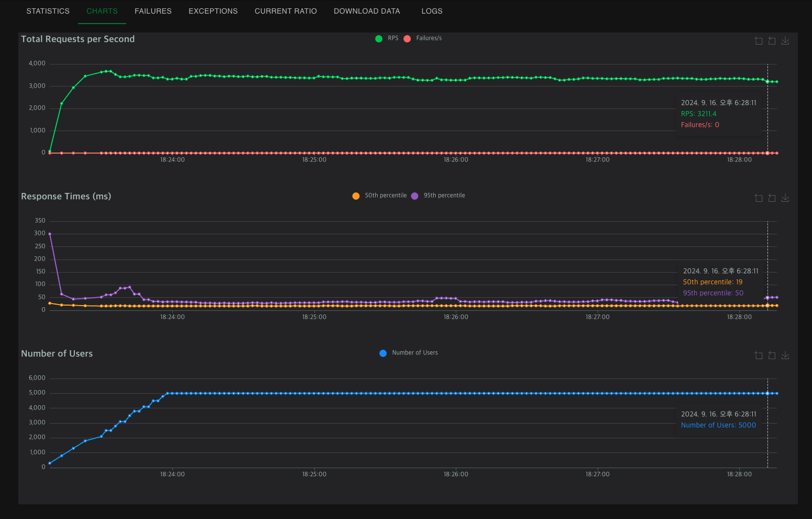812x519 pixels.
Task: Open the Failures tab
Action: coord(153,11)
